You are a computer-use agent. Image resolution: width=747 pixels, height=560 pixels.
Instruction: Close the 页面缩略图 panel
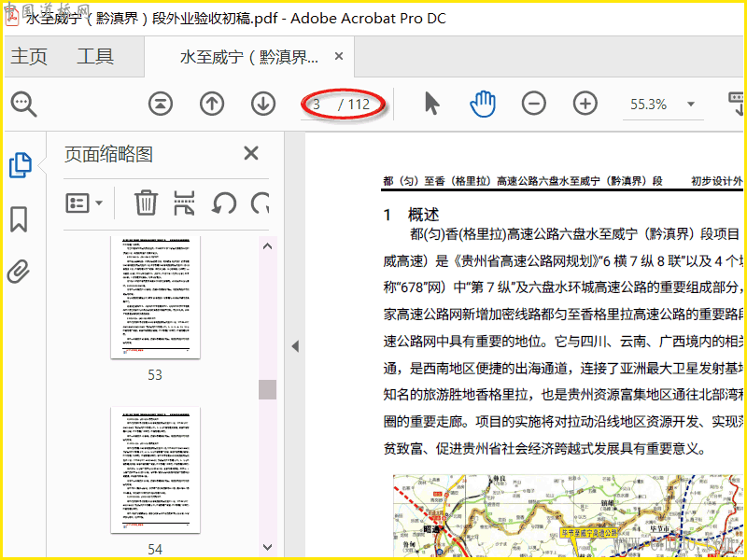[x=251, y=153]
